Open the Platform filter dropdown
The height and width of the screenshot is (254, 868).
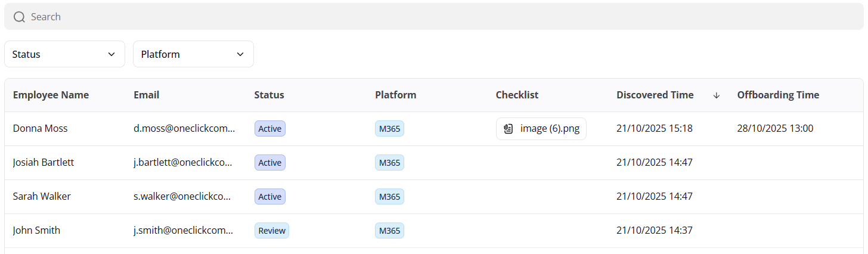click(193, 54)
